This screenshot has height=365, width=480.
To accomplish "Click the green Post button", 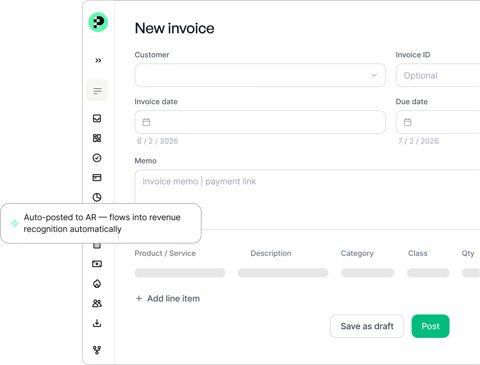I will point(430,326).
